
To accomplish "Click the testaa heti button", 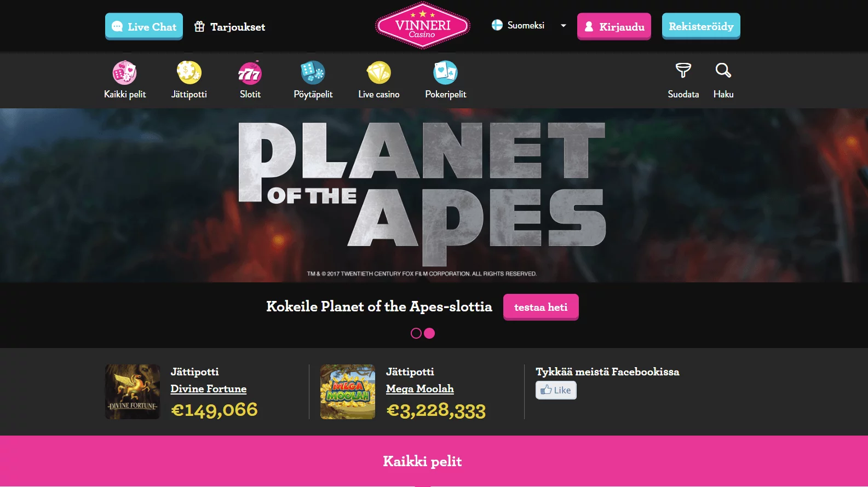I will pos(541,307).
